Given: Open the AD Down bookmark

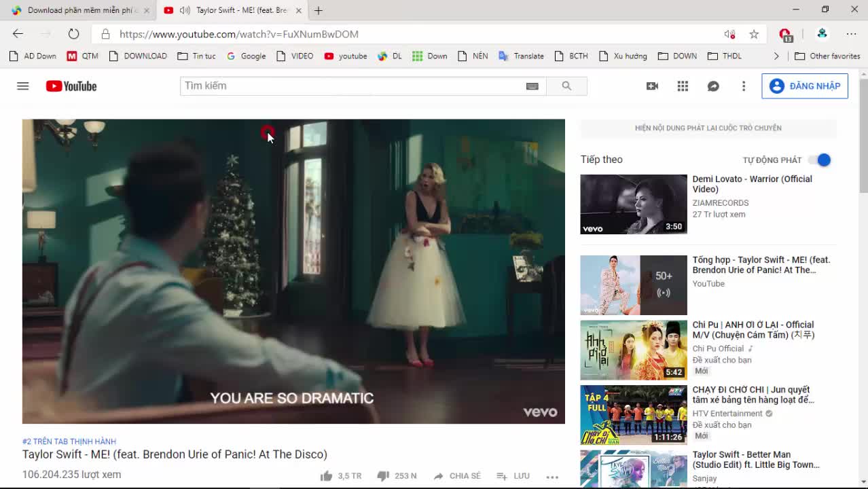Looking at the screenshot, I should click(x=33, y=56).
